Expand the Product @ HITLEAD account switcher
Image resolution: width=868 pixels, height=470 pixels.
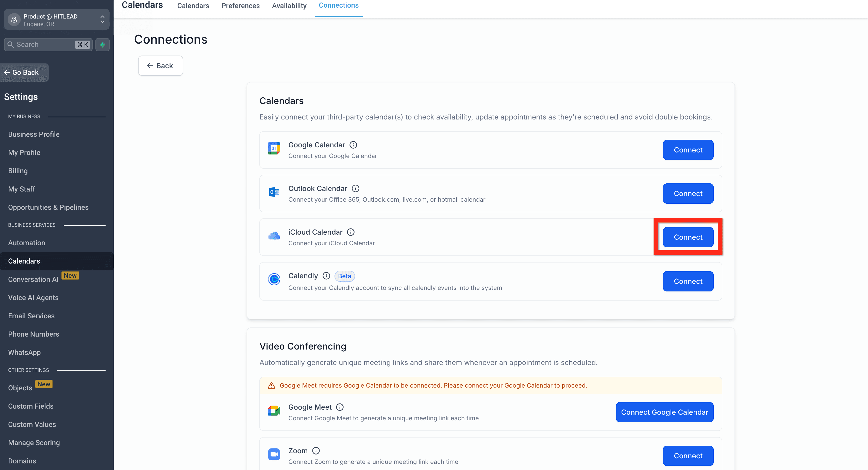coord(57,20)
